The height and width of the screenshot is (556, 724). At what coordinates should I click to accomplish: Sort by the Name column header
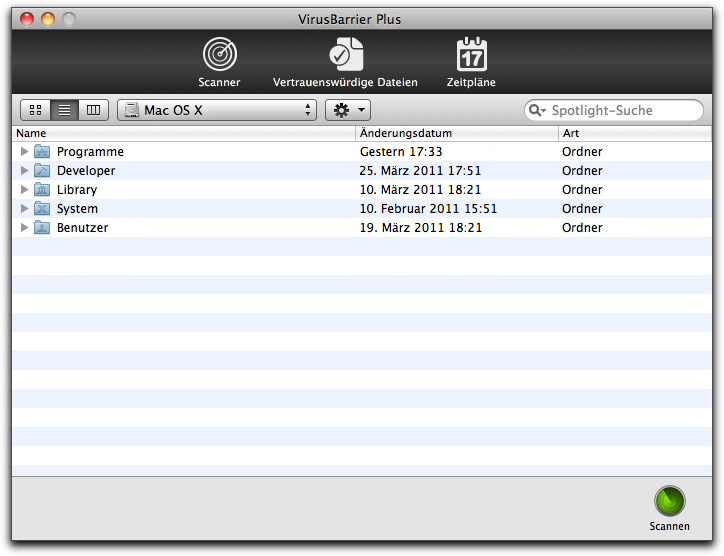pyautogui.click(x=184, y=133)
